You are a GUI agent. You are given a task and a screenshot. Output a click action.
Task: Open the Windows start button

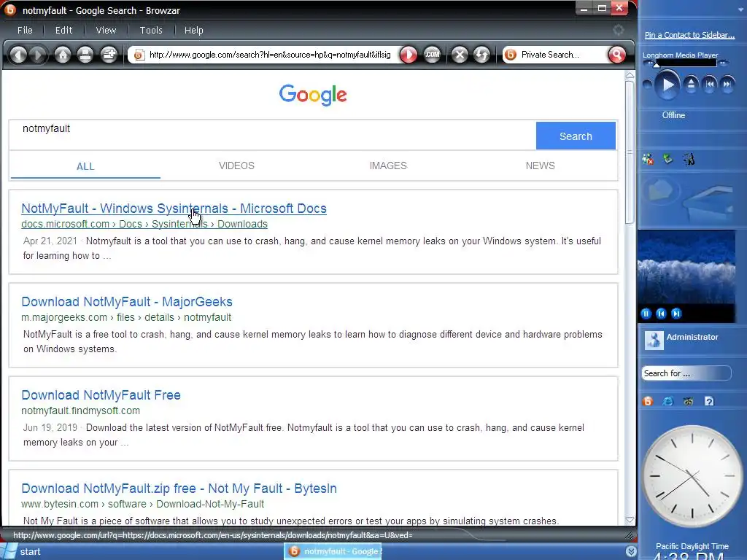pyautogui.click(x=22, y=551)
